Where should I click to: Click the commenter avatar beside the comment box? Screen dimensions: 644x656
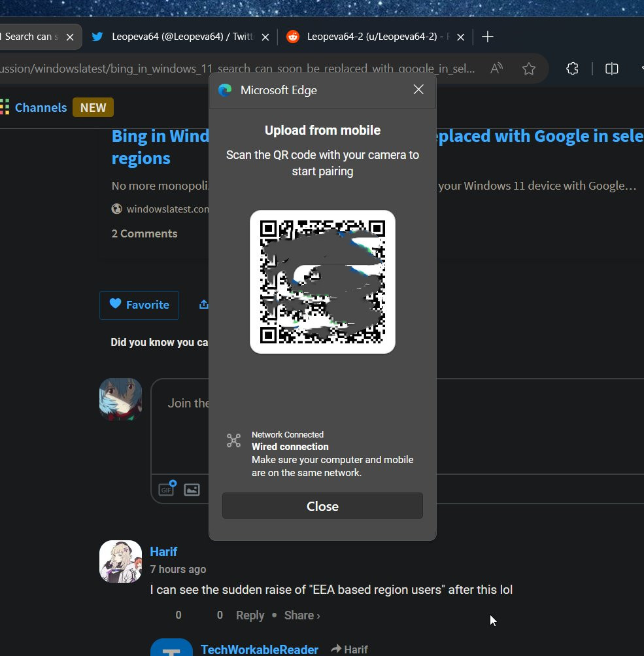point(120,399)
